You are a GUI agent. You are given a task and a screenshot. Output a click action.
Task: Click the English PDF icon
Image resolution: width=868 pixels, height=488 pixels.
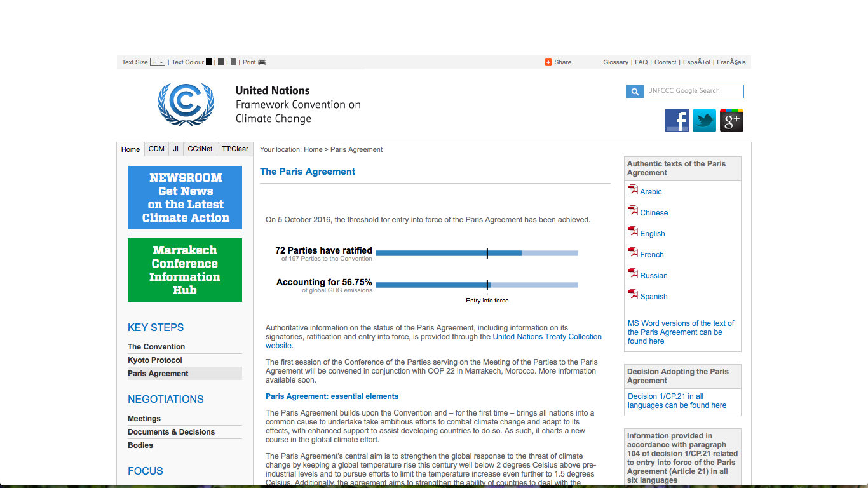coord(633,231)
